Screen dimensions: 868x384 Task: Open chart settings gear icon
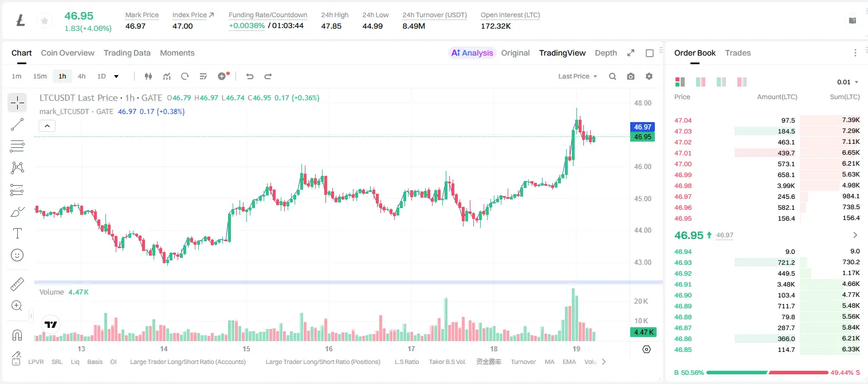649,76
